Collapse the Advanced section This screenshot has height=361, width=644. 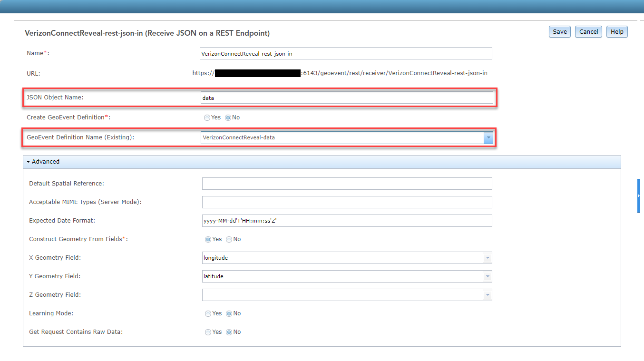point(43,162)
